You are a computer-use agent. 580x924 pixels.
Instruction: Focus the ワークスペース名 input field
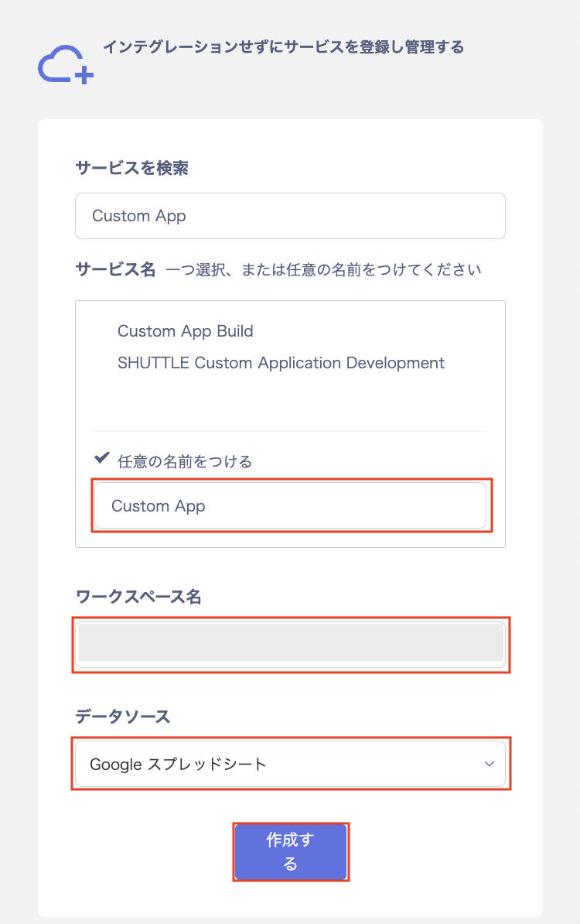tap(290, 643)
